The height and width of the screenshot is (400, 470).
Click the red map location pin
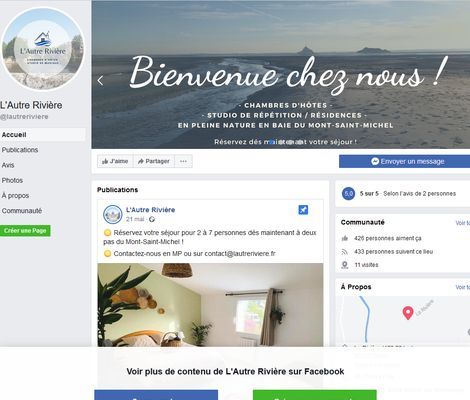click(408, 313)
